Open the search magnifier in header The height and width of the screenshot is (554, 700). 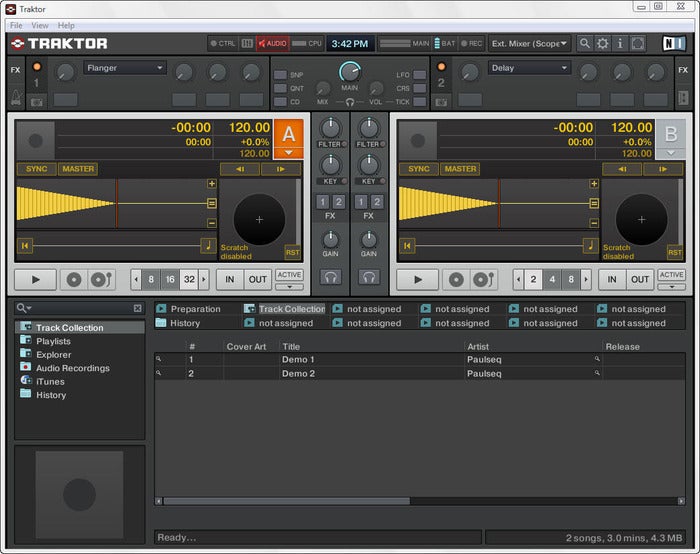point(584,43)
